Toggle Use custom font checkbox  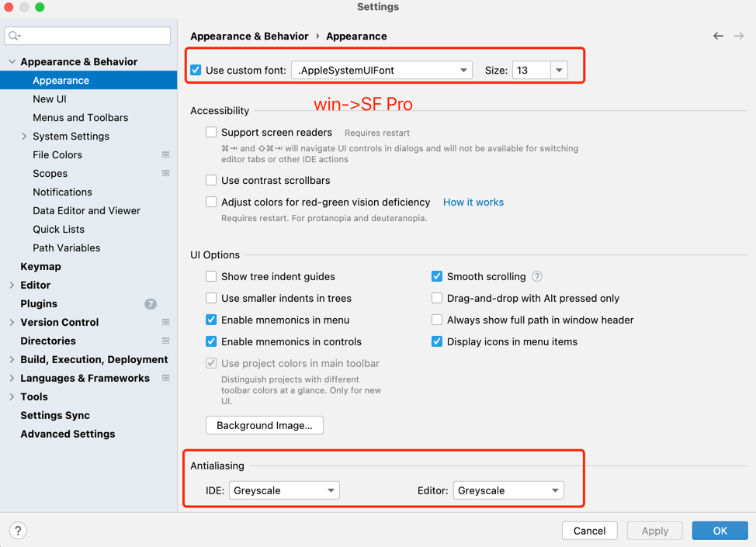(x=196, y=70)
